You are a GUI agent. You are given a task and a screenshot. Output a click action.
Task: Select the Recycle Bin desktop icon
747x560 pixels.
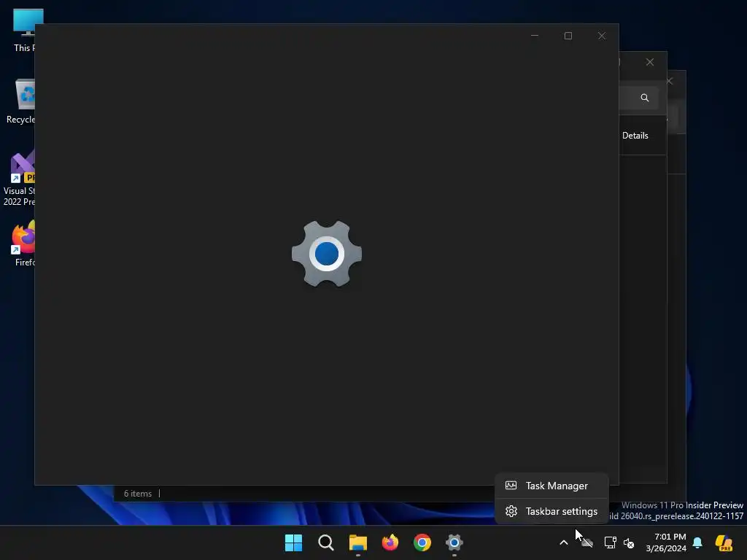tap(21, 101)
